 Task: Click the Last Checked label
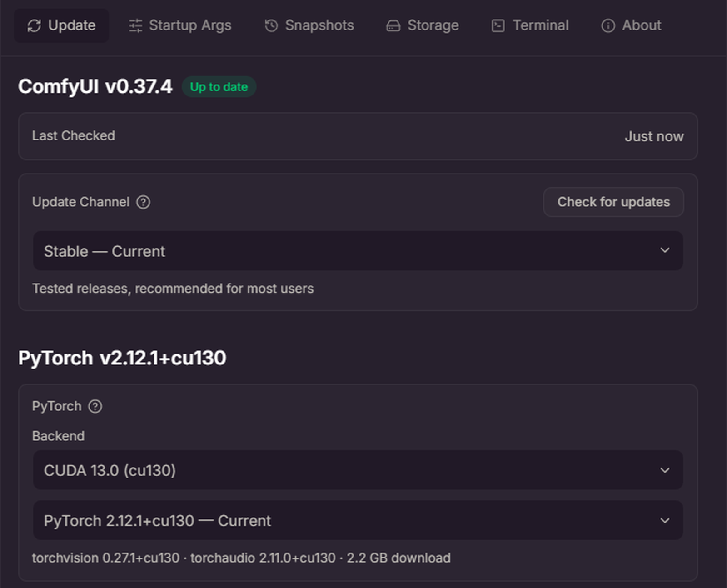point(74,135)
